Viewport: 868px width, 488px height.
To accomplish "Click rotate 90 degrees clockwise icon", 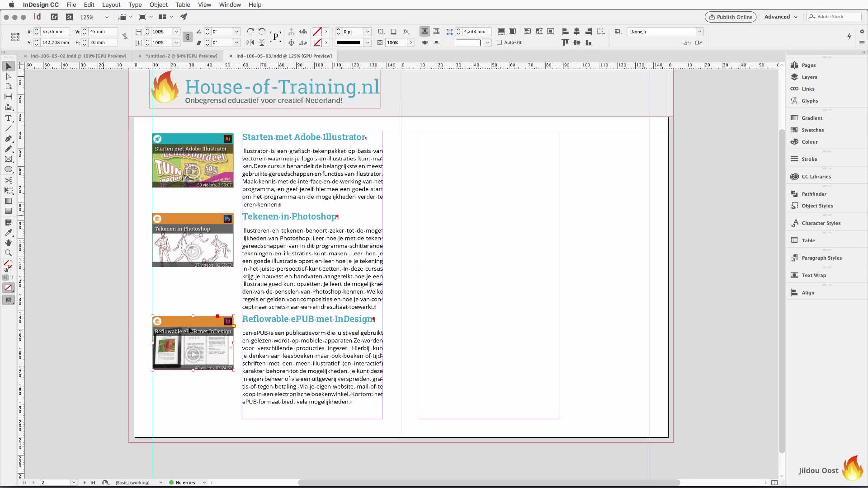I will [x=250, y=32].
